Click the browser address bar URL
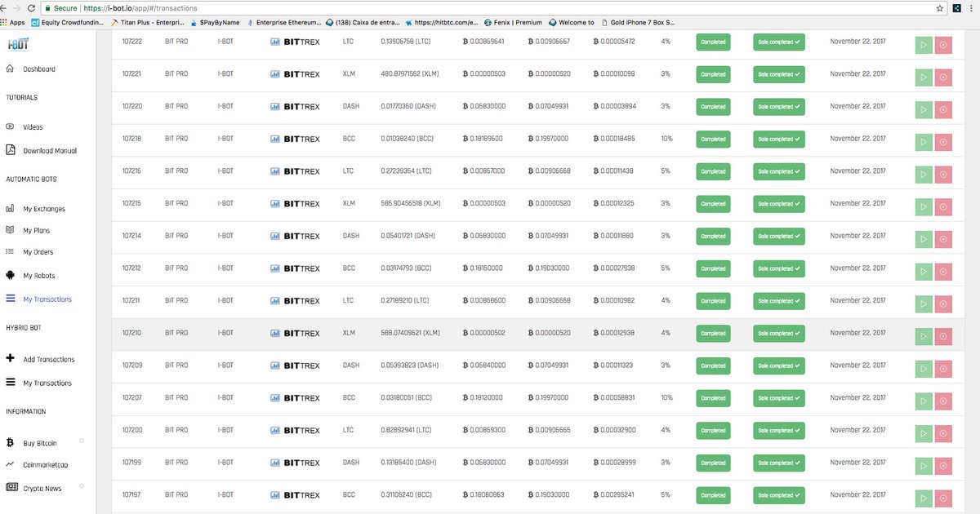The image size is (980, 514). pyautogui.click(x=139, y=7)
